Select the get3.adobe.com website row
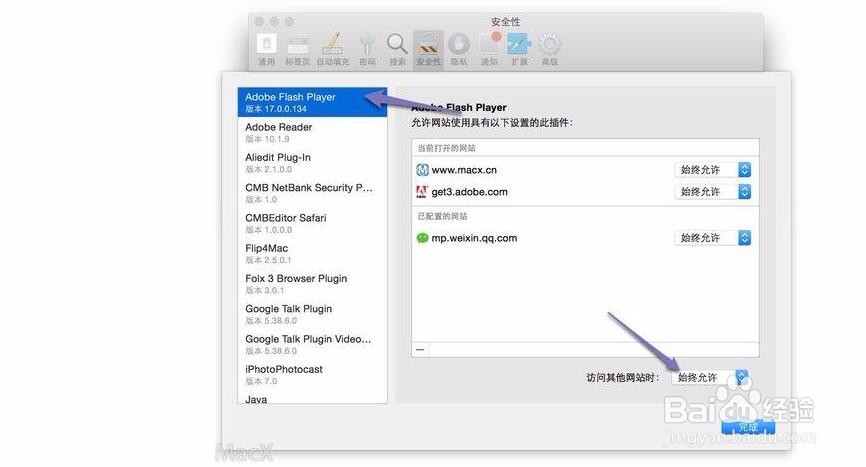Image resolution: width=866 pixels, height=467 pixels. pyautogui.click(x=585, y=192)
